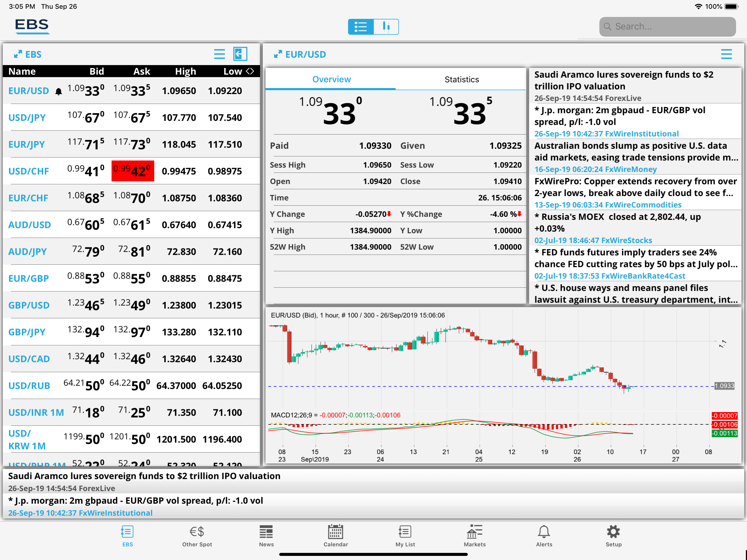Sort by the Ask column header
Screen dimensions: 747x560
[141, 71]
